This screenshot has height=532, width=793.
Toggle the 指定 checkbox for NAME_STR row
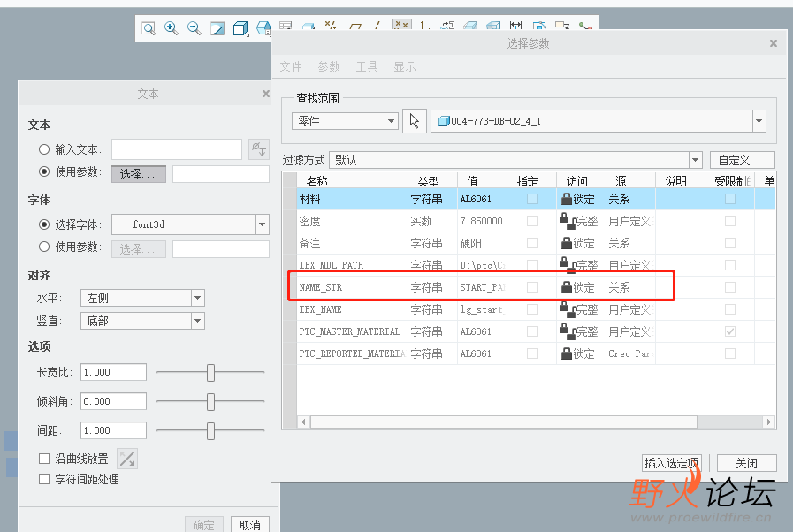pyautogui.click(x=532, y=287)
